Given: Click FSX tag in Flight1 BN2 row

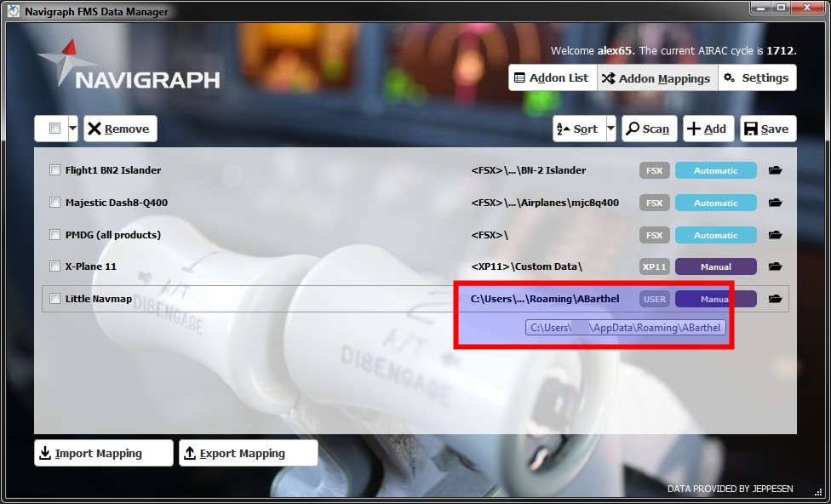Looking at the screenshot, I should [x=655, y=170].
